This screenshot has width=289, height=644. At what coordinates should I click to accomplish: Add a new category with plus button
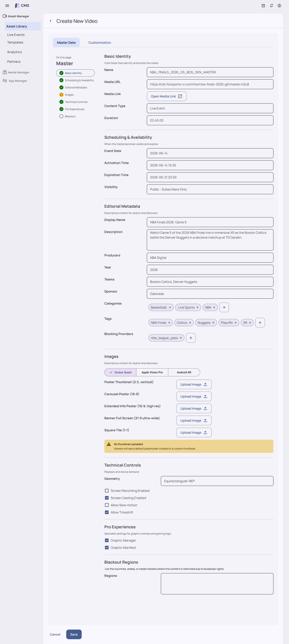(224, 307)
